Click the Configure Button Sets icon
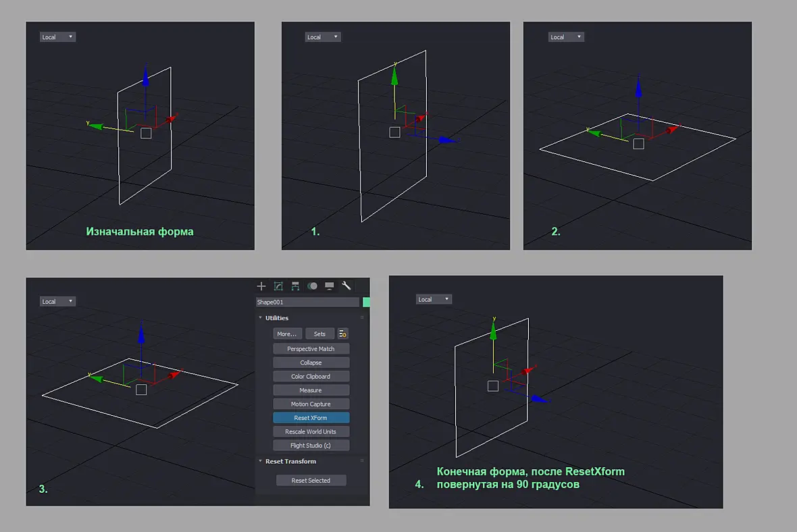Viewport: 797px width, 532px height. click(342, 334)
